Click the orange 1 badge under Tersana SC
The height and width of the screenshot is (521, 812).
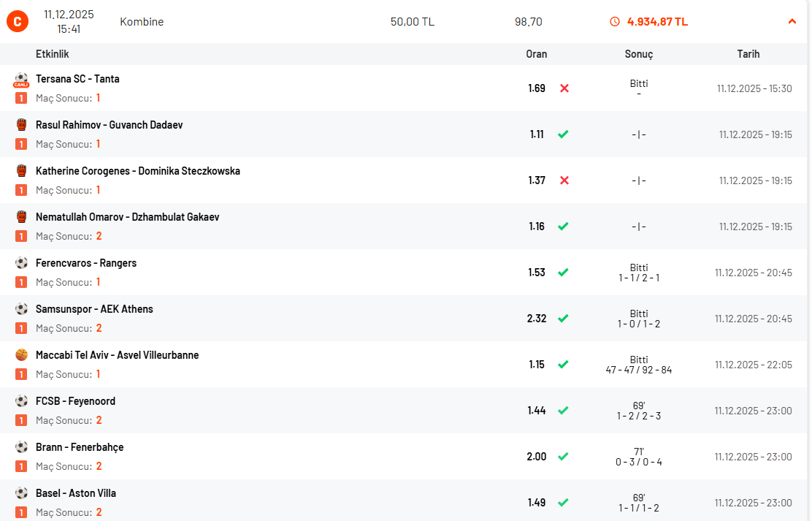[21, 98]
